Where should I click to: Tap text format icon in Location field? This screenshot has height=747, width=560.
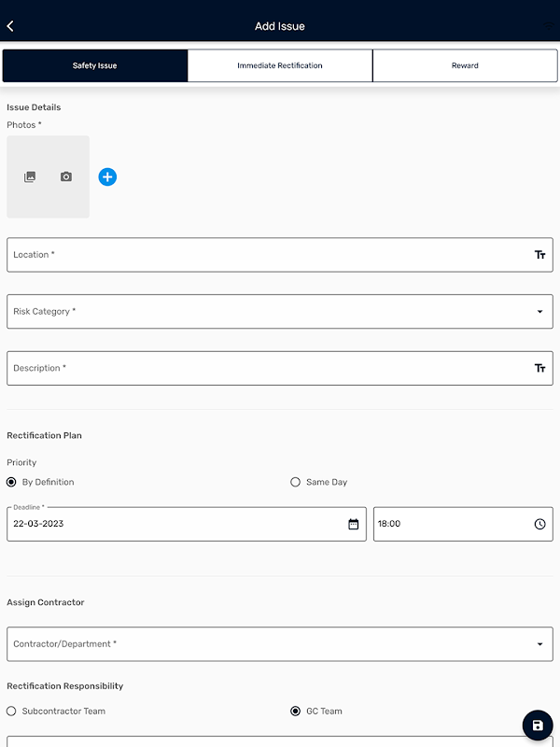coord(539,255)
